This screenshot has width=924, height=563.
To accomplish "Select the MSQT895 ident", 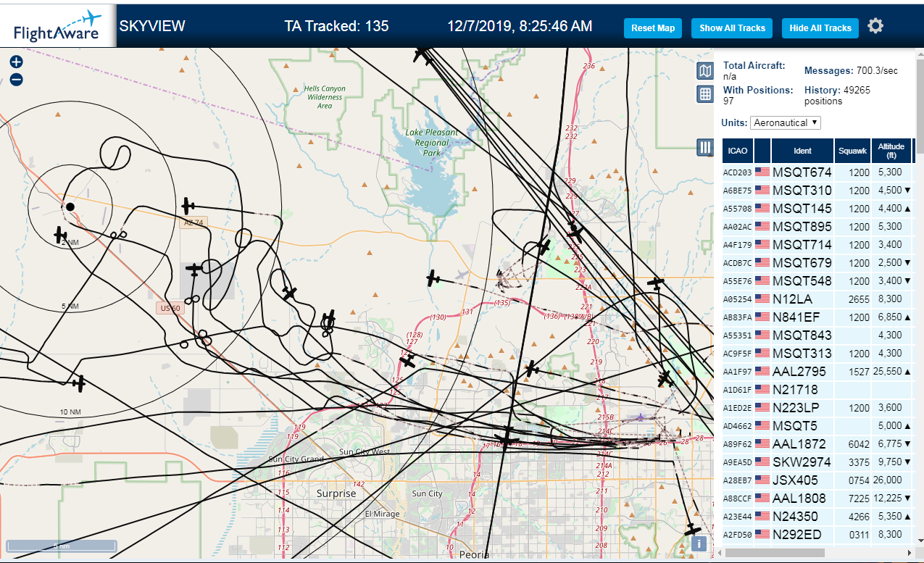I will pyautogui.click(x=802, y=227).
